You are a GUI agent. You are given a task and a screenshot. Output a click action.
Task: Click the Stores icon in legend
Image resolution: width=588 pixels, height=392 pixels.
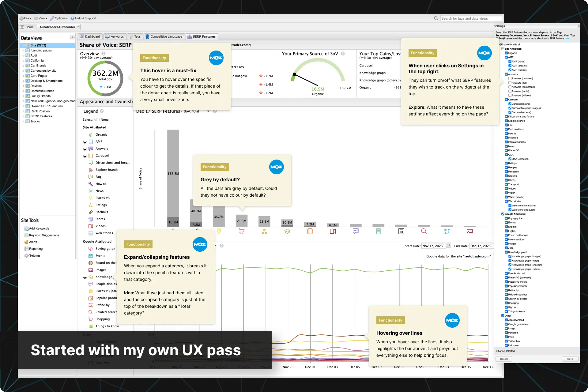[x=91, y=219]
